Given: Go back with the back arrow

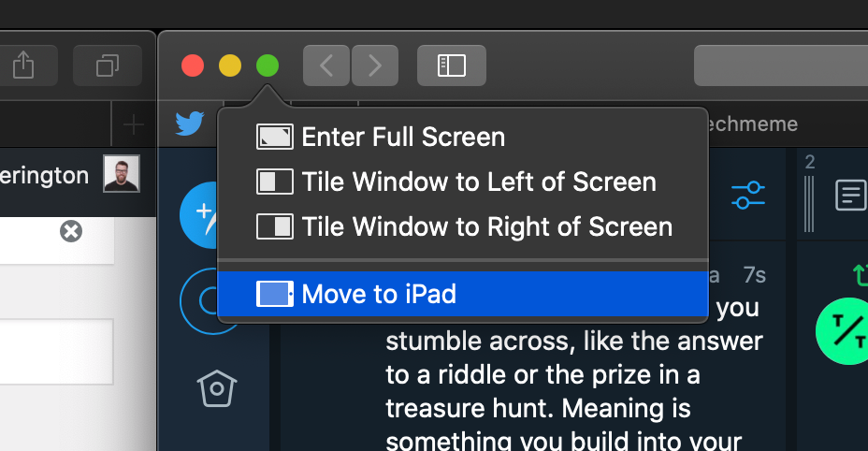Looking at the screenshot, I should click(x=325, y=65).
